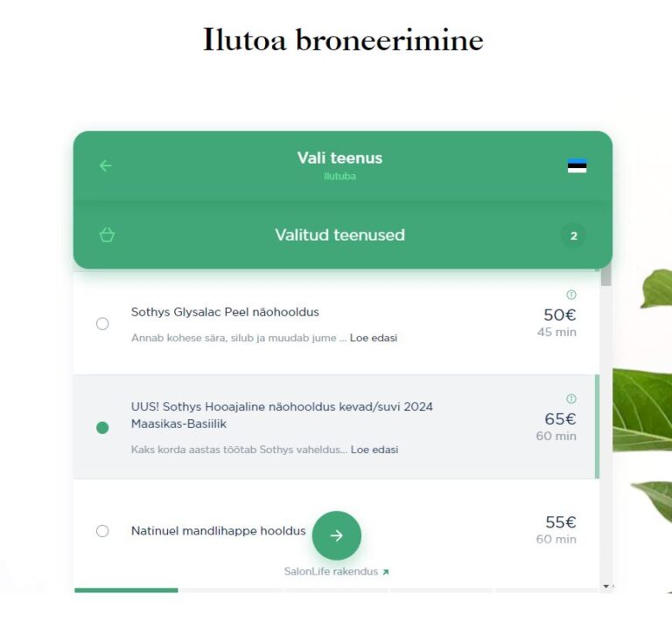Open the shopping basket icon
672x642 pixels.
[107, 234]
